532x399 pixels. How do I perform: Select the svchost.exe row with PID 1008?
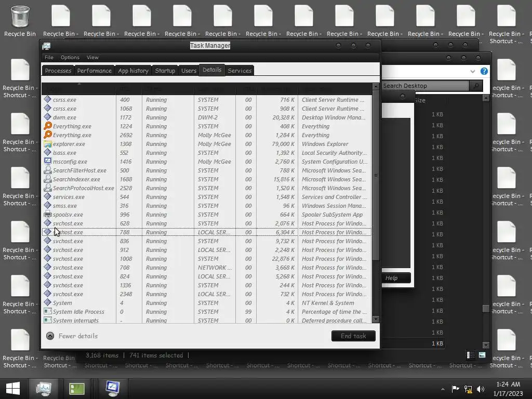coord(206,258)
